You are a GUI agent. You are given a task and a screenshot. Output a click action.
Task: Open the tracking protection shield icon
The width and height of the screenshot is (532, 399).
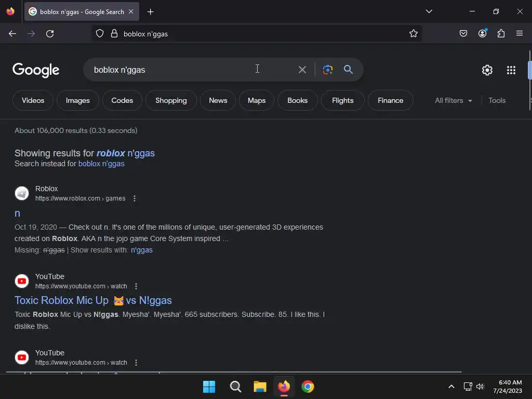(99, 34)
